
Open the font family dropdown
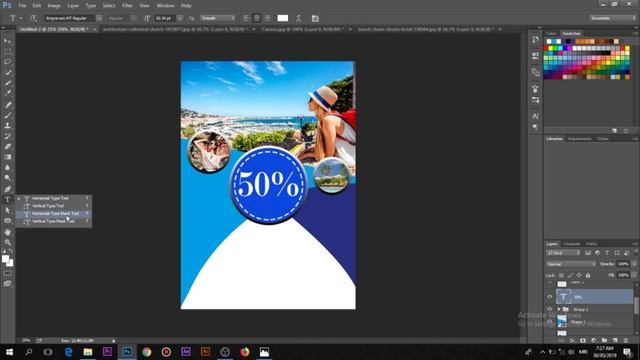tap(99, 18)
